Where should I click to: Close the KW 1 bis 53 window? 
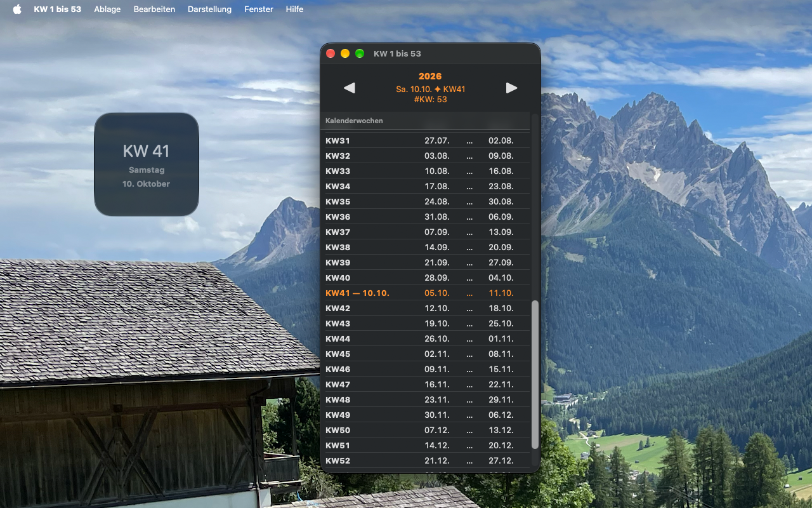point(331,53)
